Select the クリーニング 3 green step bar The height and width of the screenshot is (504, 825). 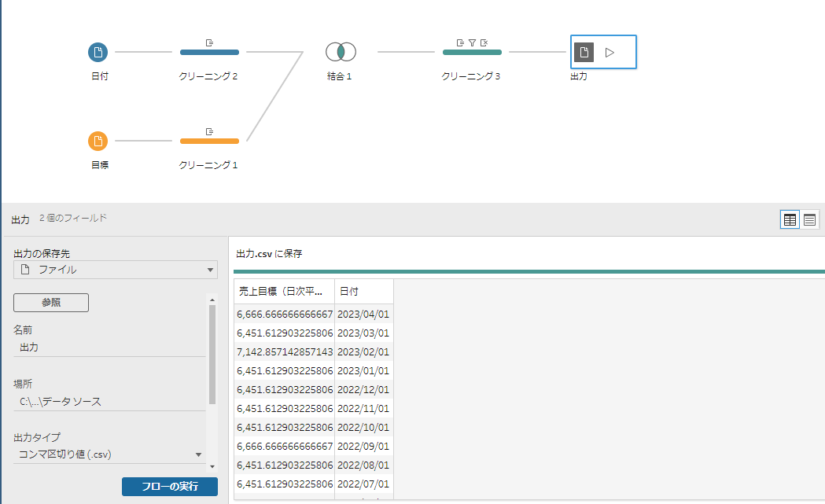pos(472,53)
